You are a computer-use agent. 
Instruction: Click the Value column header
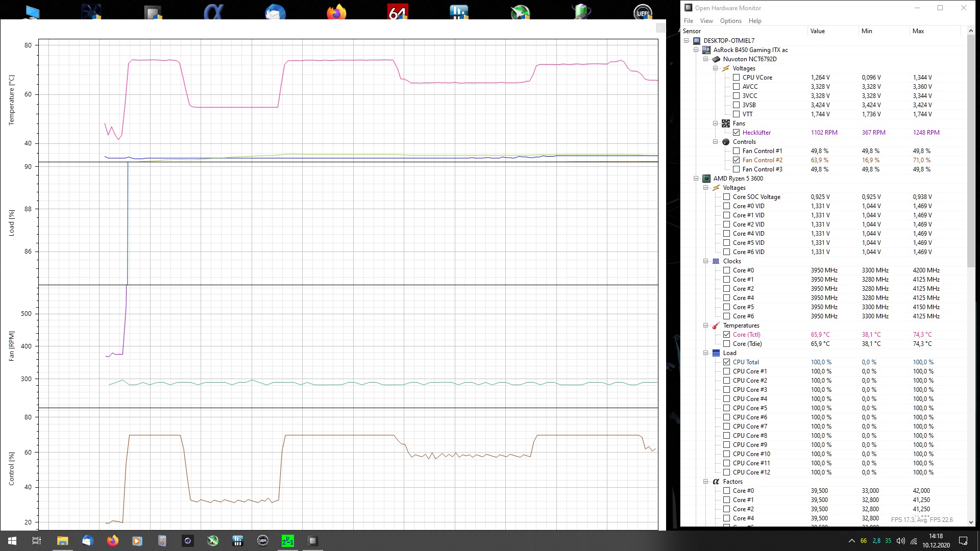pos(817,31)
